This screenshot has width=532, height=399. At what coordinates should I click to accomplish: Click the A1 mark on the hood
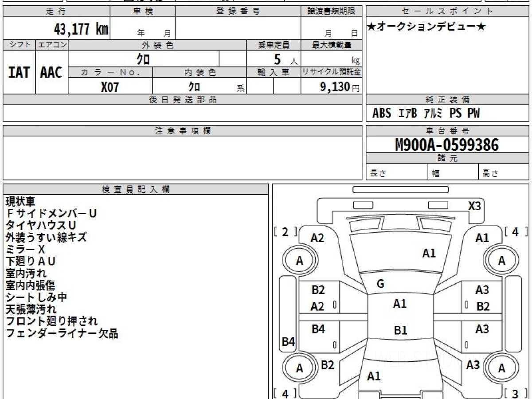[429, 253]
